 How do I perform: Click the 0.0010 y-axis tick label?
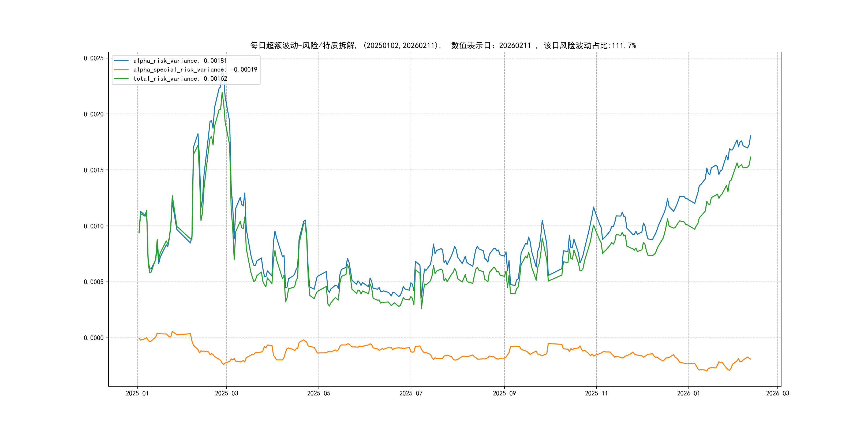point(94,226)
